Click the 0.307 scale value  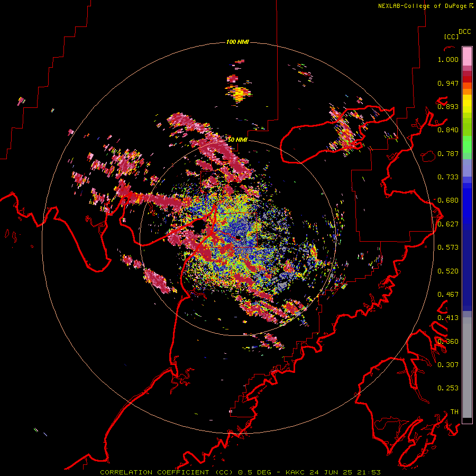point(448,365)
